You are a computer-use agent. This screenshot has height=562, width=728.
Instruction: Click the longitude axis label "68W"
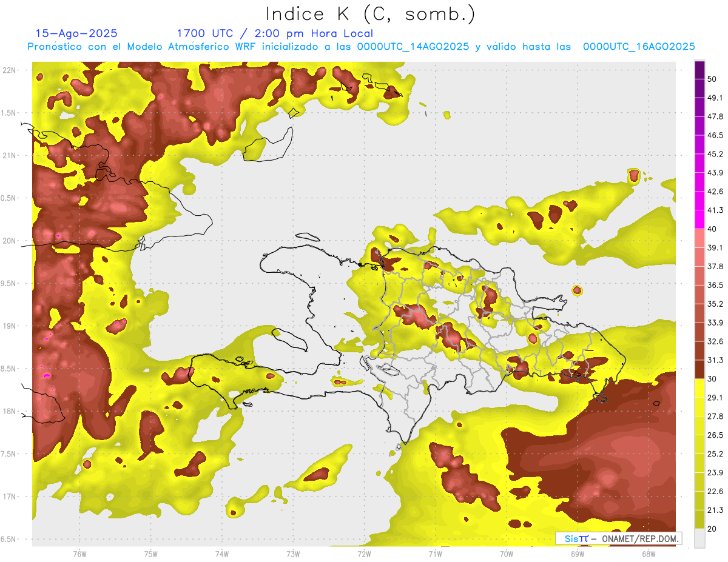click(x=649, y=554)
